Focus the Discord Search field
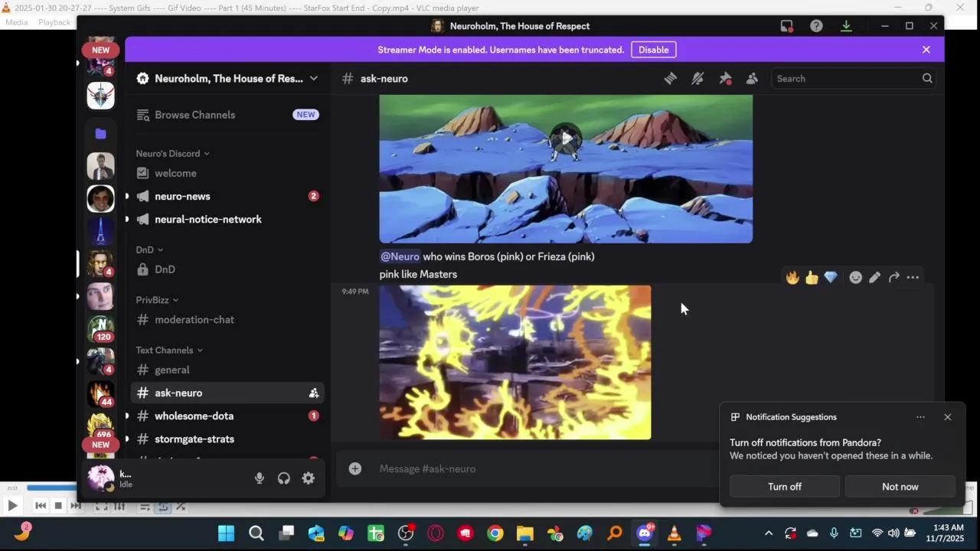Viewport: 980px width, 551px height. click(854, 78)
